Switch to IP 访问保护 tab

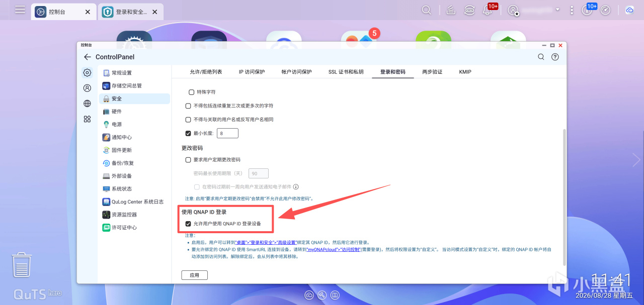pos(252,72)
